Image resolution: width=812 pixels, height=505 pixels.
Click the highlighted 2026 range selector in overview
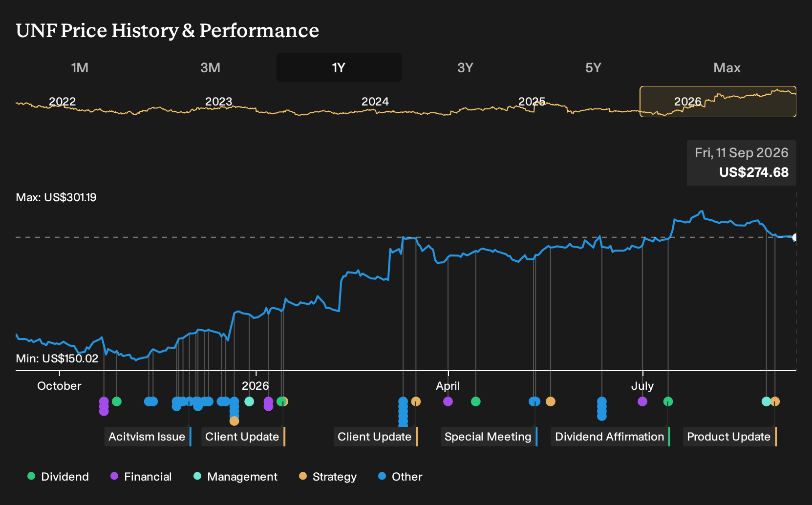point(718,102)
